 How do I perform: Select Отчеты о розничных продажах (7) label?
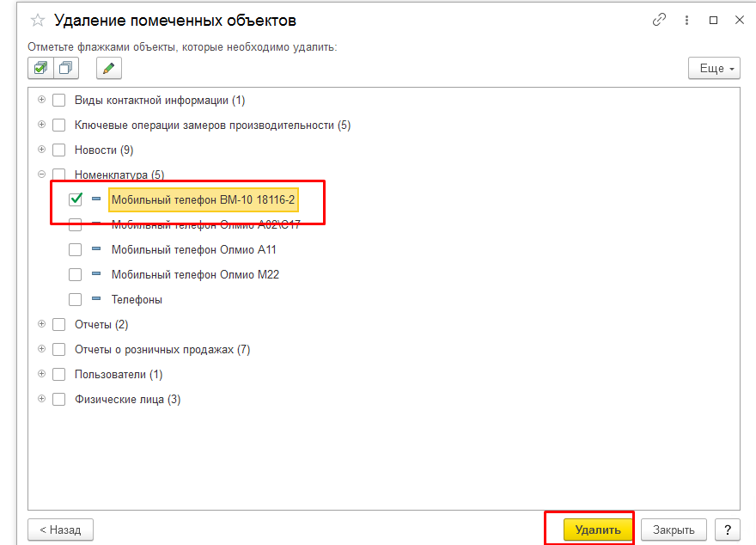click(162, 350)
